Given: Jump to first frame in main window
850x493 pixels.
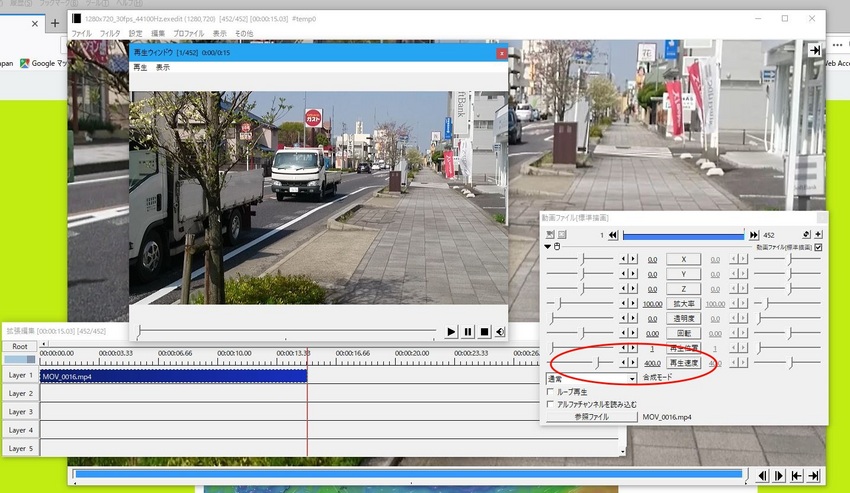Looking at the screenshot, I should [x=796, y=476].
